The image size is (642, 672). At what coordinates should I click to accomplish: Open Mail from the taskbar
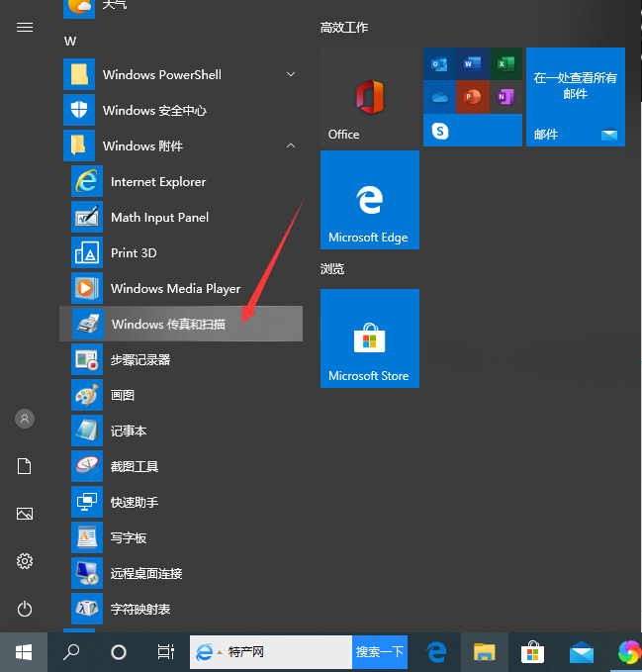click(x=582, y=652)
